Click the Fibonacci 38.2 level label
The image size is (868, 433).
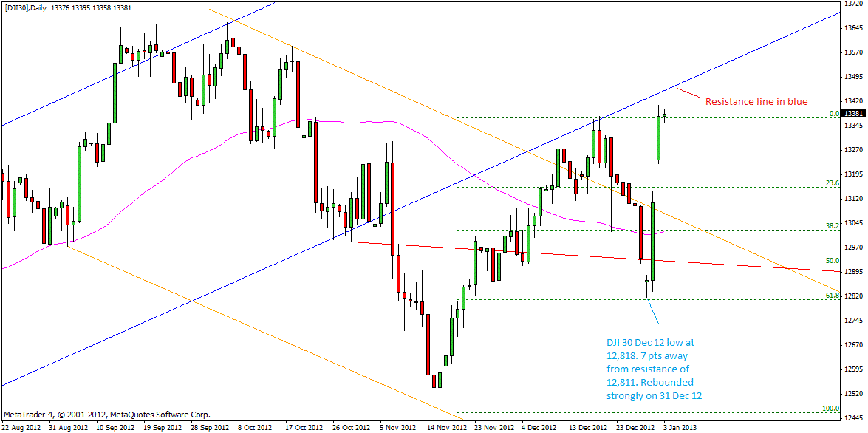tap(832, 226)
